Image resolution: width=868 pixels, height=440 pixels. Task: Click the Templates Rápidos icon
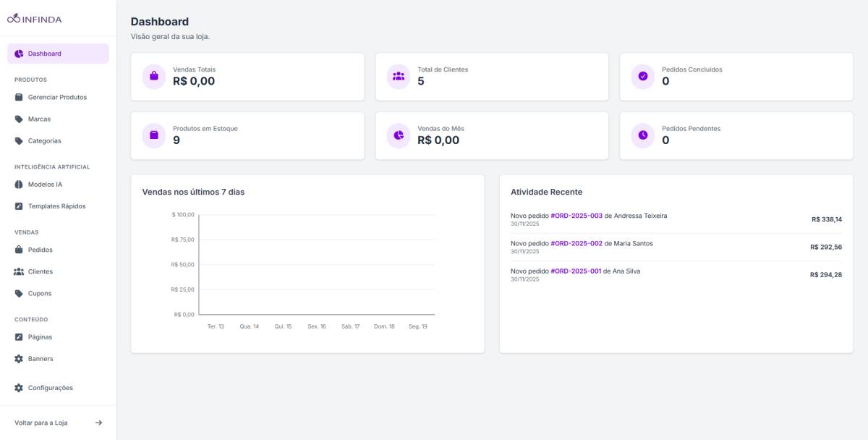click(19, 206)
